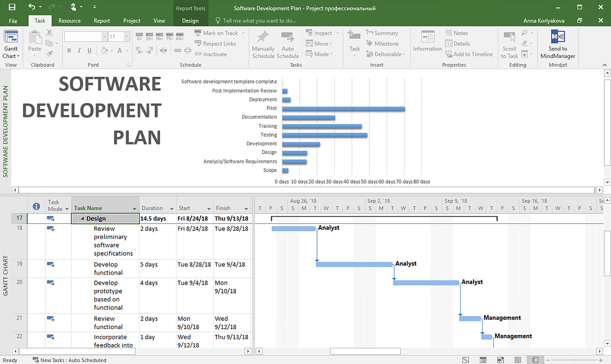Expand the Move dropdown
The height and width of the screenshot is (364, 611).
[330, 43]
